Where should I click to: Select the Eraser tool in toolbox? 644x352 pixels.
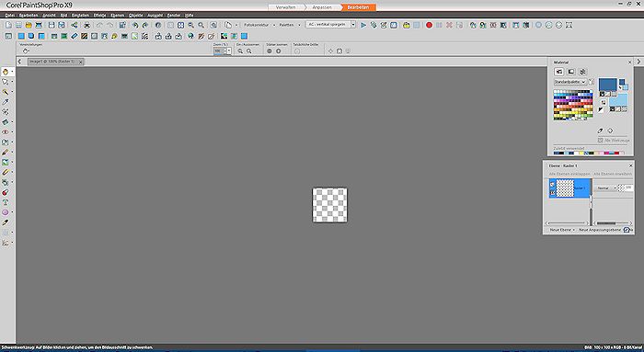coord(6,172)
